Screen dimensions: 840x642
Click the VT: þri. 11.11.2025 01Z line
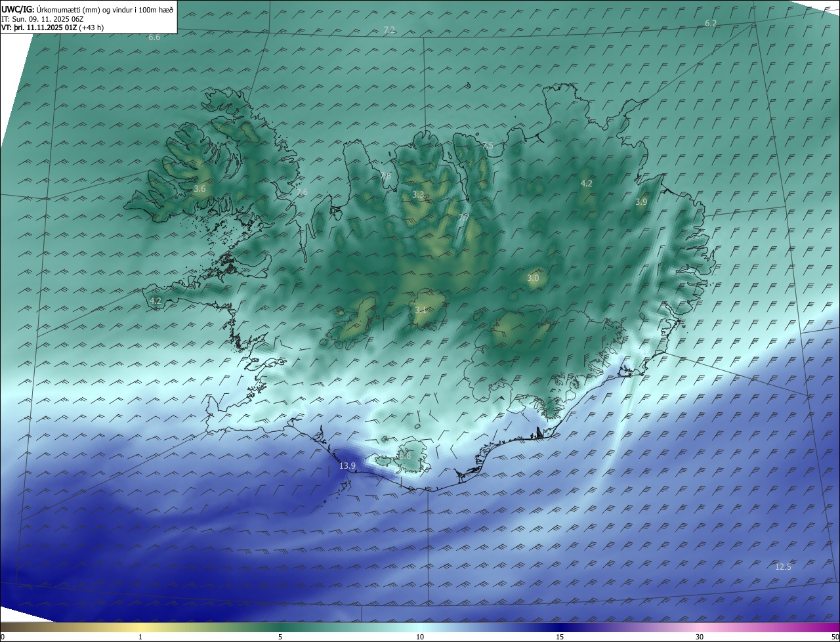(52, 28)
